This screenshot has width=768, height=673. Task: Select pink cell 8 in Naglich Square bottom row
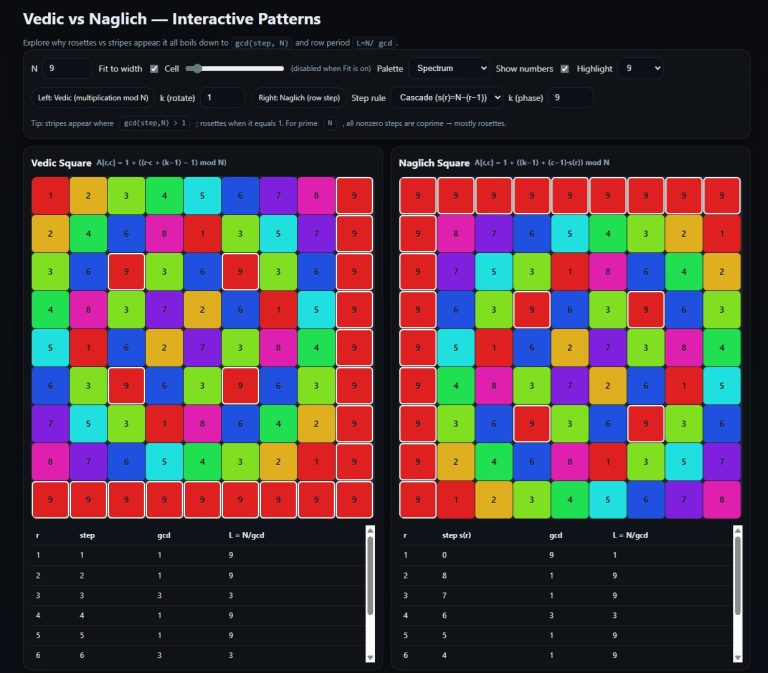coord(721,500)
